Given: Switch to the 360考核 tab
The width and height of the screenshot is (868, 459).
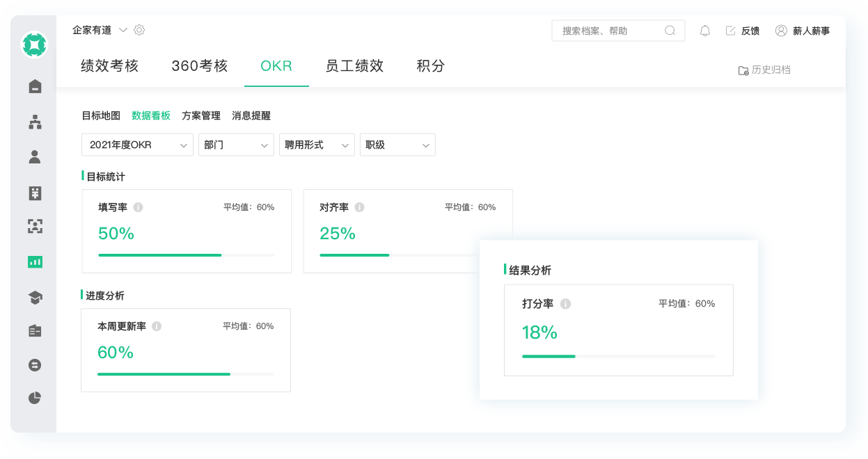Looking at the screenshot, I should pyautogui.click(x=199, y=66).
